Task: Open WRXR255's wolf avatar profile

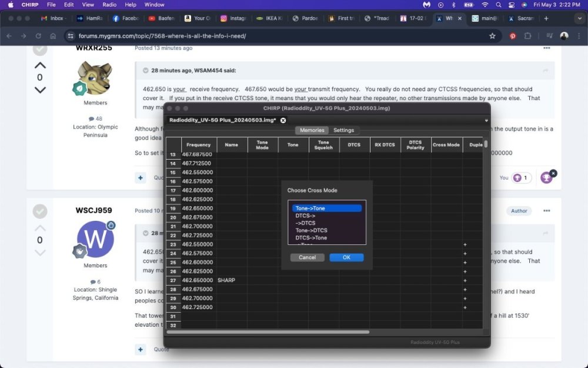Action: [95, 78]
